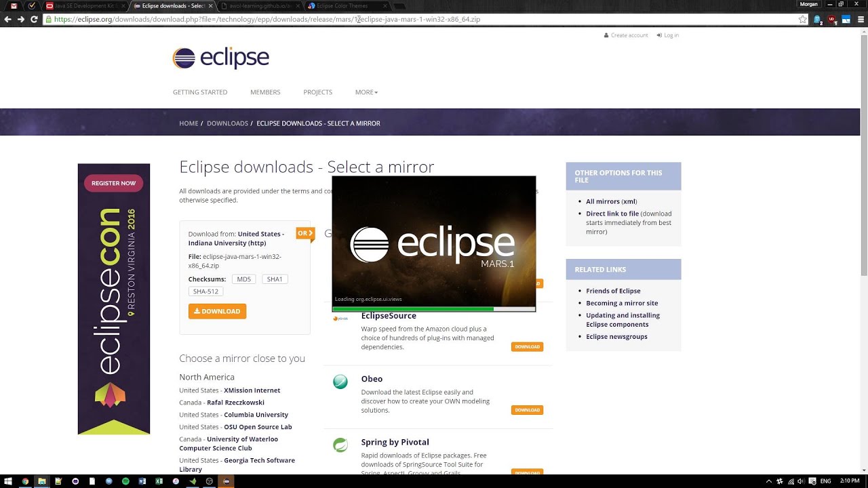Bookmark this page with the star icon

[x=803, y=19]
